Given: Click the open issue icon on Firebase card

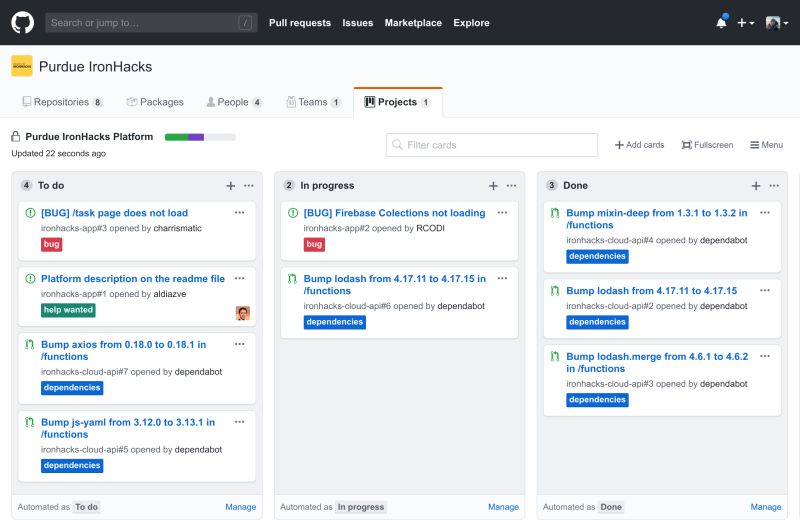Looking at the screenshot, I should [293, 213].
